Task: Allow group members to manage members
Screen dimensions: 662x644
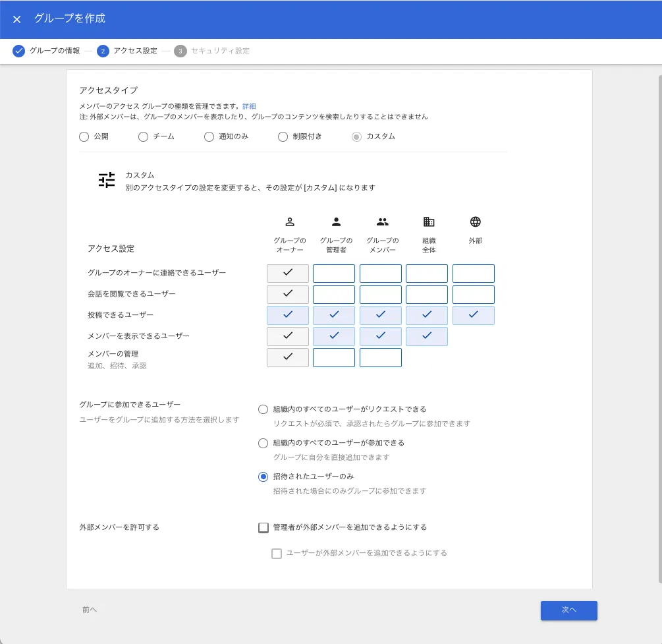Action: (380, 358)
